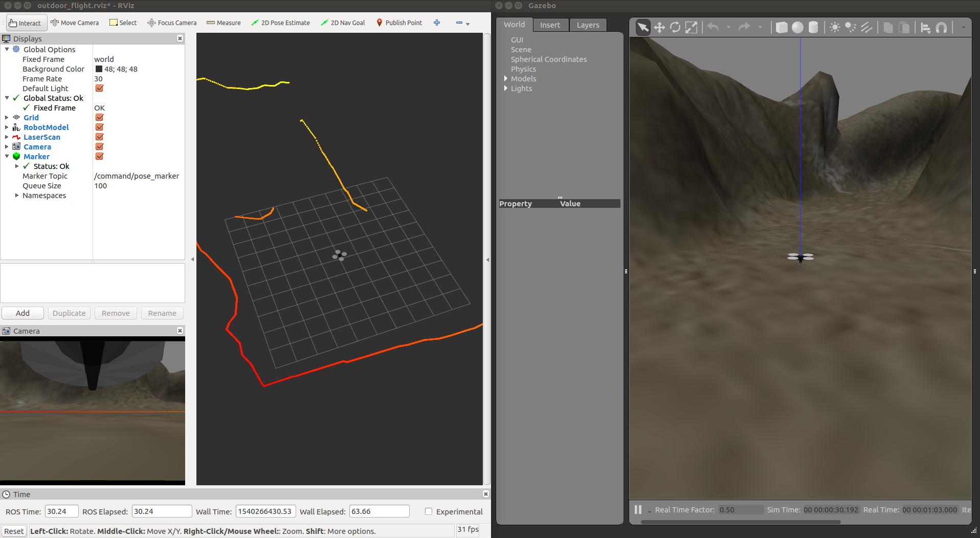Open the Layers tab in Gazebo
Screen dimensions: 980x538
[587, 25]
